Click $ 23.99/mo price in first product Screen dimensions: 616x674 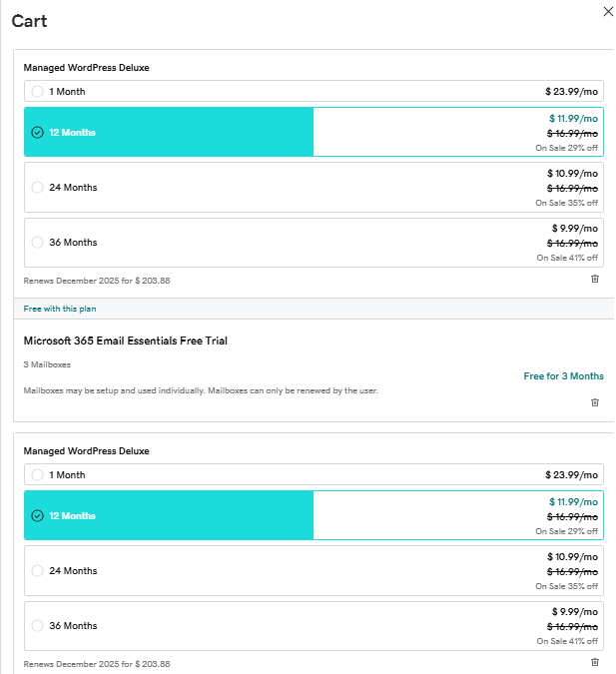pos(571,92)
